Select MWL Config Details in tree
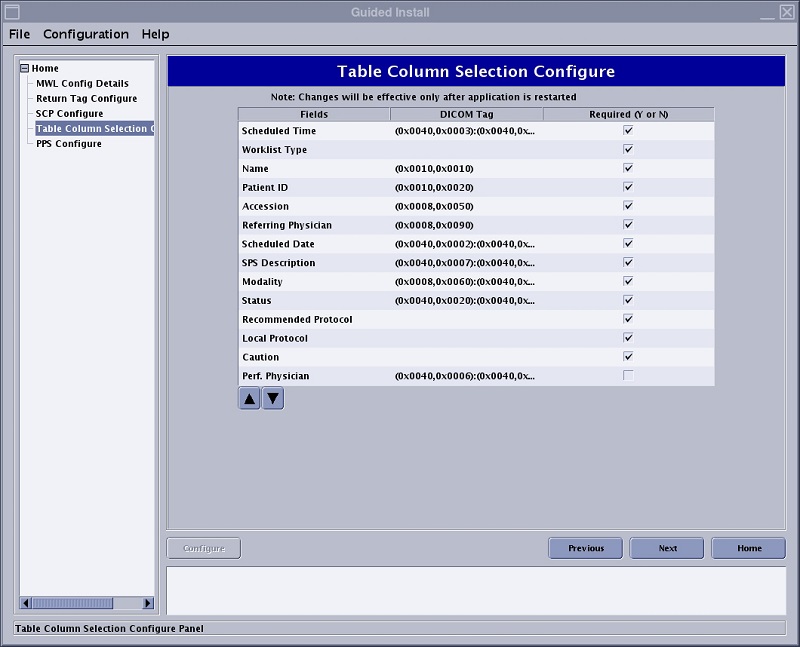800x647 pixels. [82, 84]
